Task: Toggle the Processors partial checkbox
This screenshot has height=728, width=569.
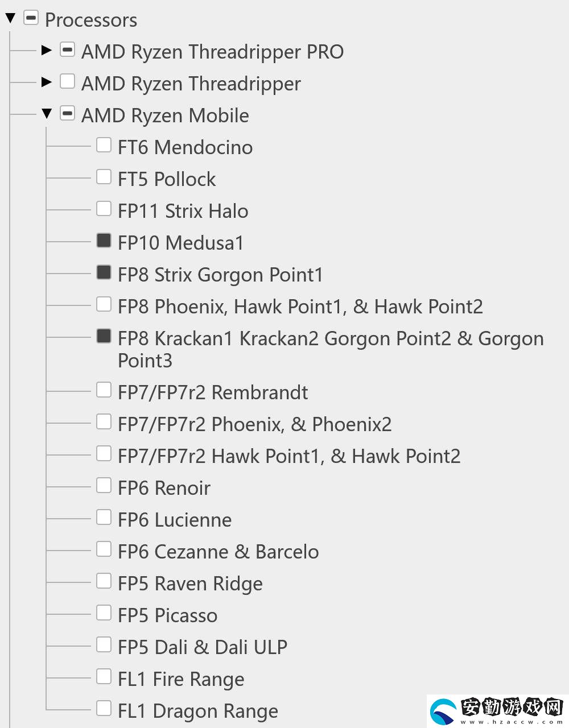Action: coord(31,18)
